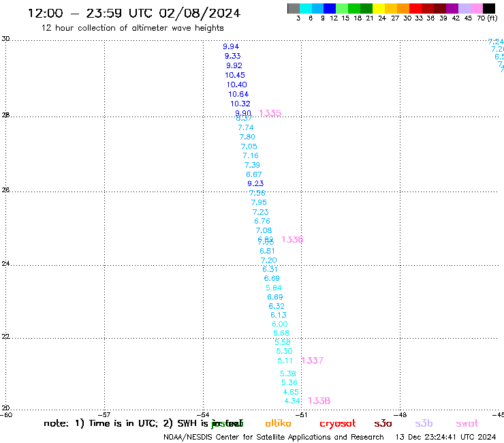Viewport: 504px width, 443px height.
Task: Click the yellow 24 ft legend swatch
Action: tap(379, 8)
